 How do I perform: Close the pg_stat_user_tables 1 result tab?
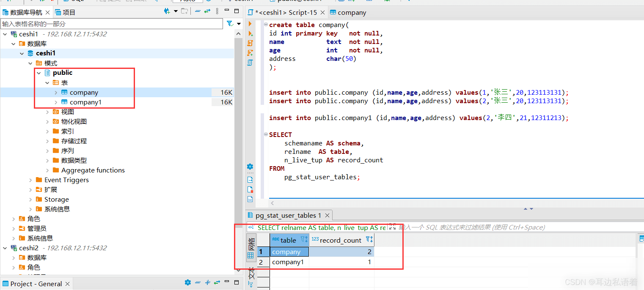(327, 215)
